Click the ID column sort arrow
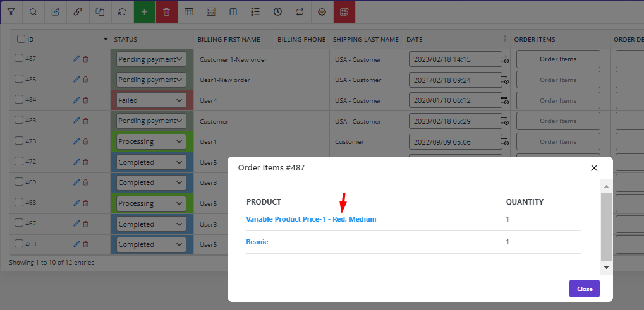Viewport: 644px width, 310px height. pyautogui.click(x=106, y=39)
